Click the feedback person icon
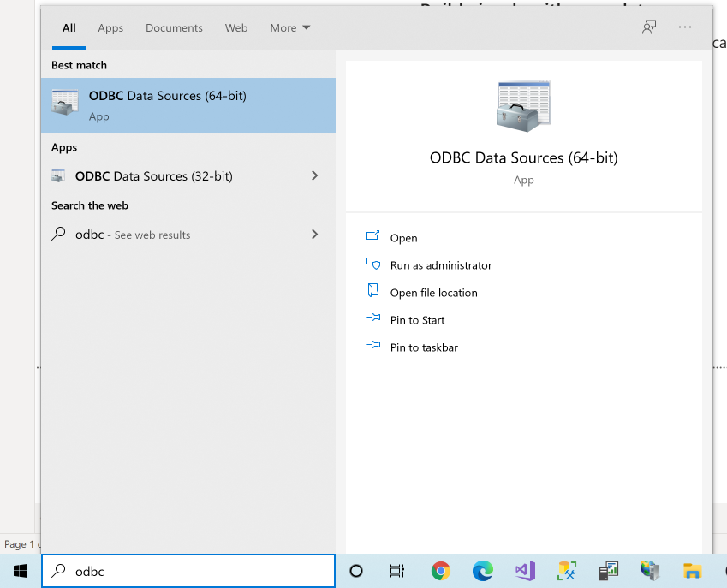Screen dimensions: 727x588 click(x=649, y=27)
